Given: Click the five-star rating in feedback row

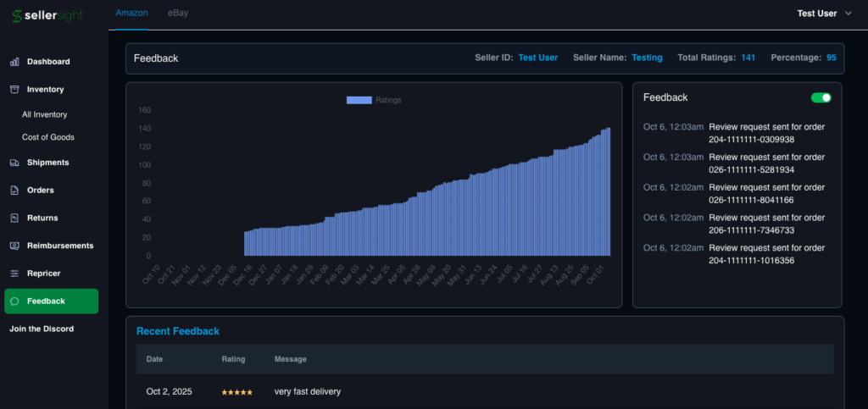Looking at the screenshot, I should point(237,392).
